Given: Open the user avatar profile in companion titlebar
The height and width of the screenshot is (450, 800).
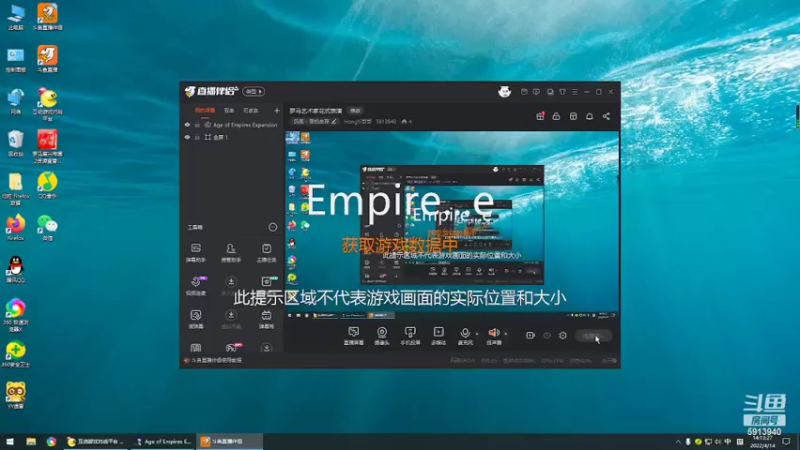Looking at the screenshot, I should point(505,92).
